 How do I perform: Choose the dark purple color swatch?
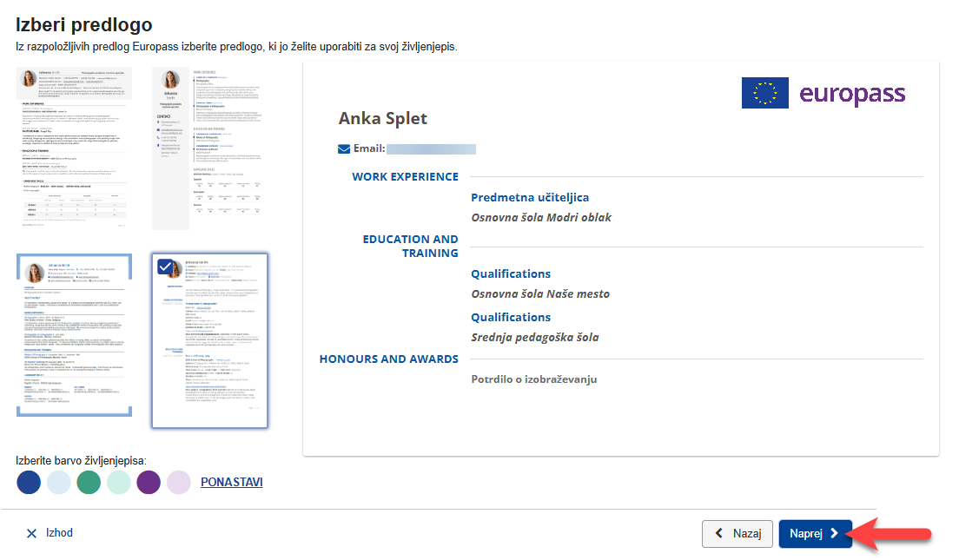149,483
